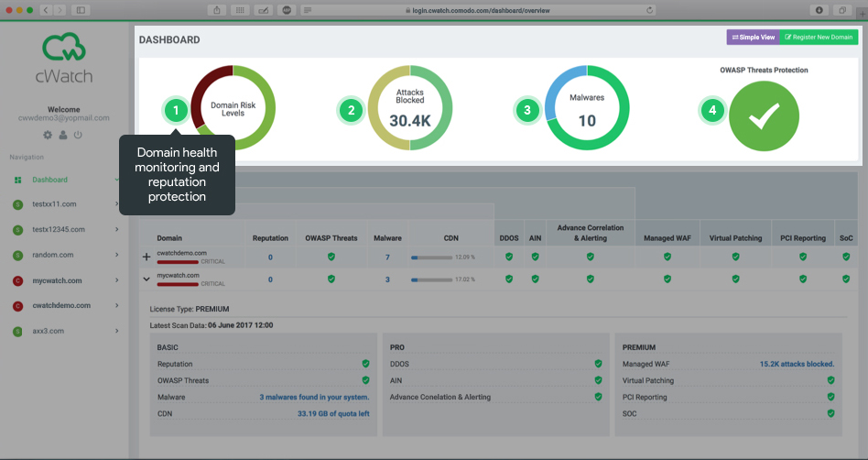Click Virtual Patching shield in cwatchdemo.com row

[x=735, y=257]
